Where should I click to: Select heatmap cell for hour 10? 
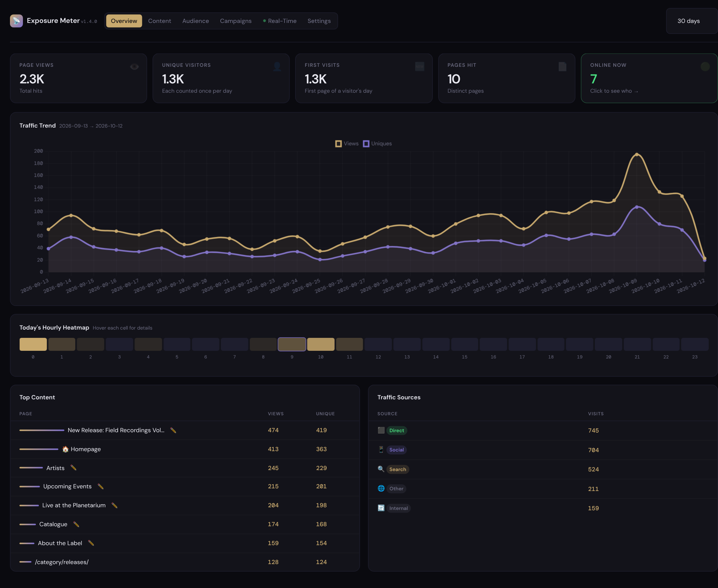pyautogui.click(x=321, y=344)
